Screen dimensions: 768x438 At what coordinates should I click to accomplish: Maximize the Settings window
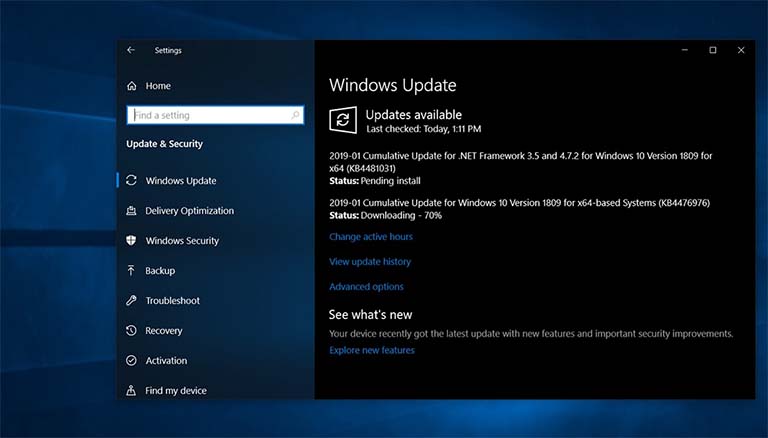[x=713, y=50]
